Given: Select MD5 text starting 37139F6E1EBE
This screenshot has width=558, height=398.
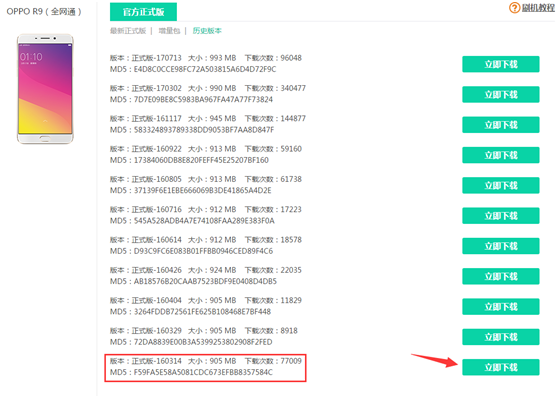Looking at the screenshot, I should point(191,190).
